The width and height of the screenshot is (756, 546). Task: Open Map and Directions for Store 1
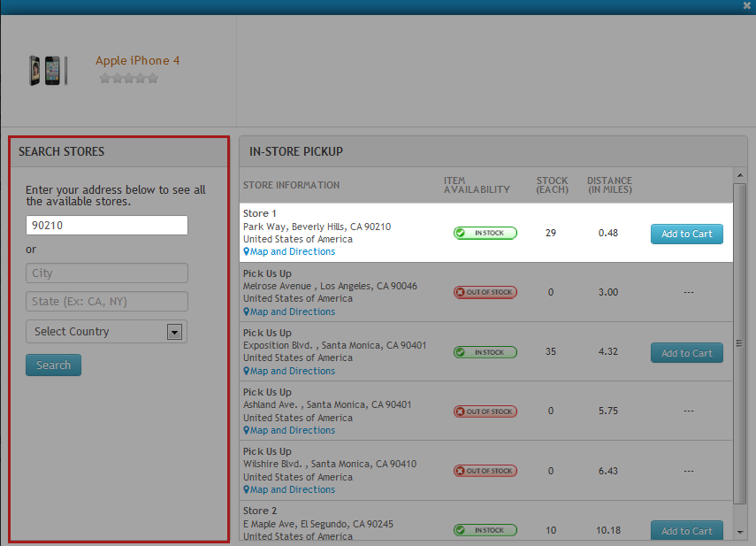coord(289,252)
